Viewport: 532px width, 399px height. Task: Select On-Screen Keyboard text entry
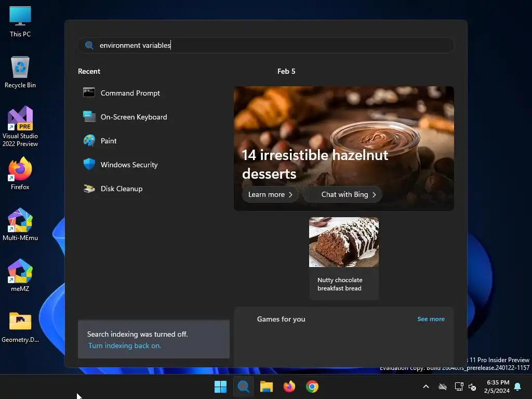(134, 117)
